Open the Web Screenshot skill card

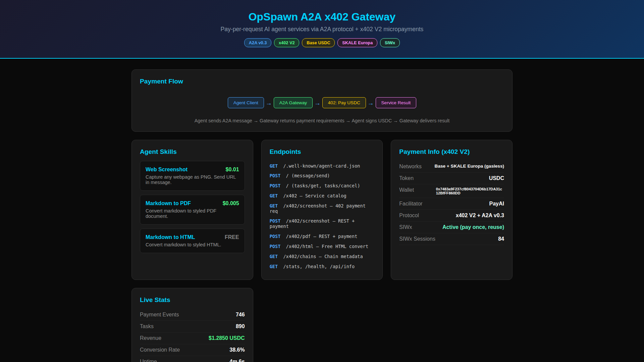point(192,176)
